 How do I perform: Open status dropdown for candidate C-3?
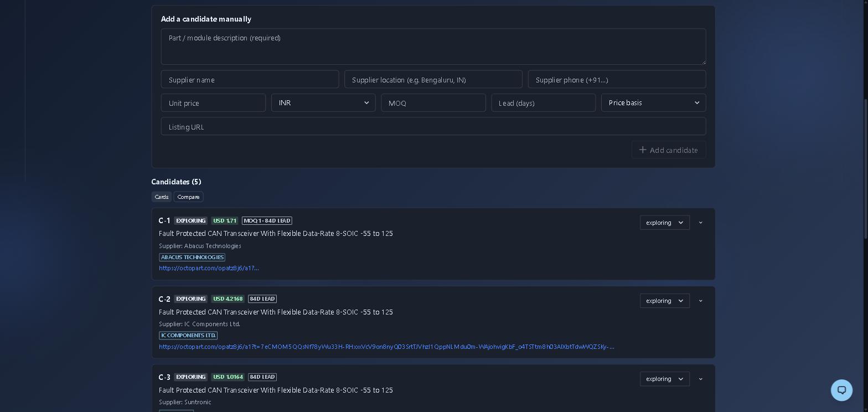click(664, 379)
